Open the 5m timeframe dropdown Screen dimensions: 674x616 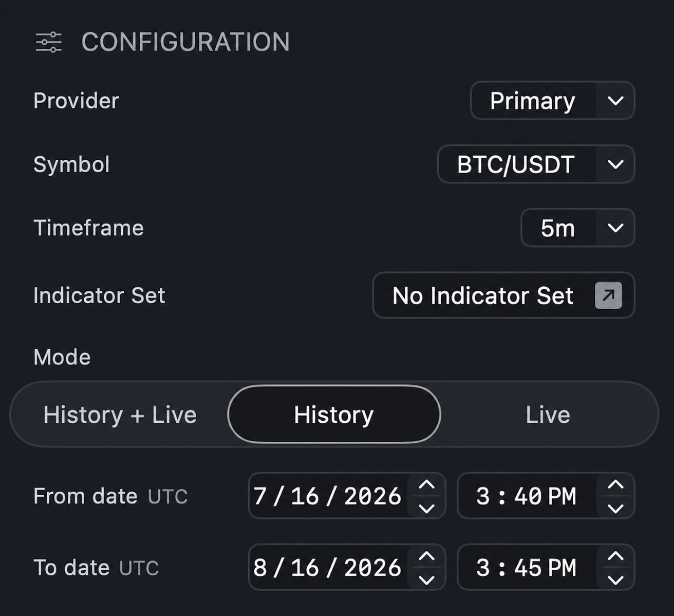tap(578, 228)
